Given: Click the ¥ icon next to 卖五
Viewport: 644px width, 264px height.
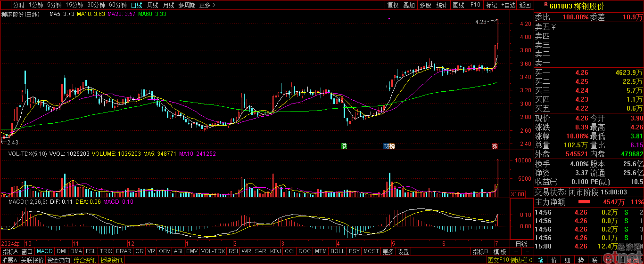Looking at the screenshot, I should [x=554, y=27].
